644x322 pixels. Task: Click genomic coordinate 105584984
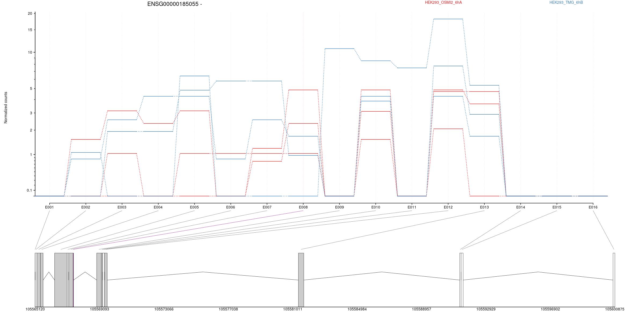(x=357, y=309)
